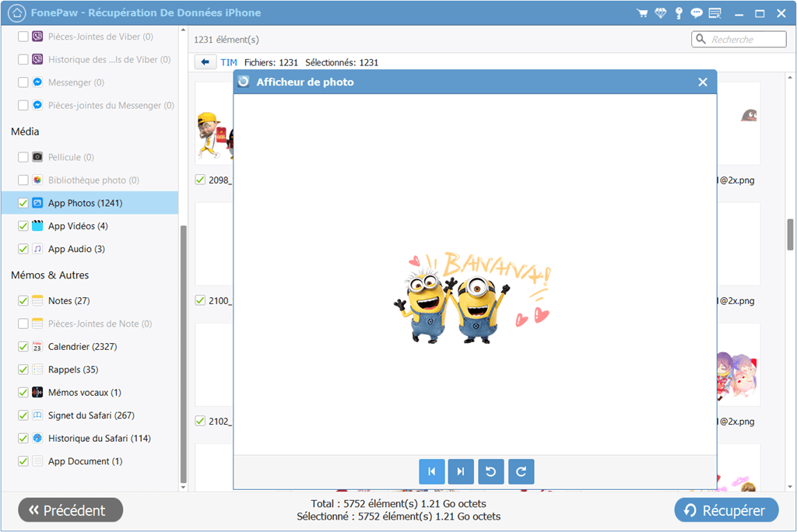Viewport: 797px width, 532px height.
Task: Click the Viber history icon
Action: coord(37,59)
